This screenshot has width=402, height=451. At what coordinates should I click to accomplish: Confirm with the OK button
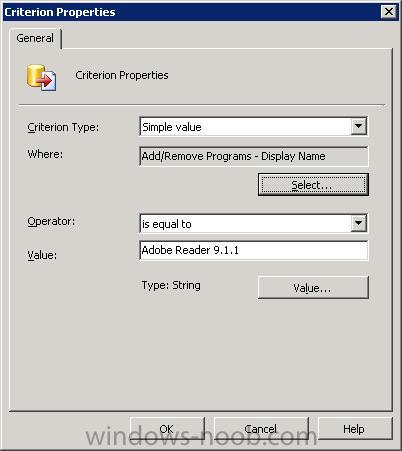(x=167, y=429)
